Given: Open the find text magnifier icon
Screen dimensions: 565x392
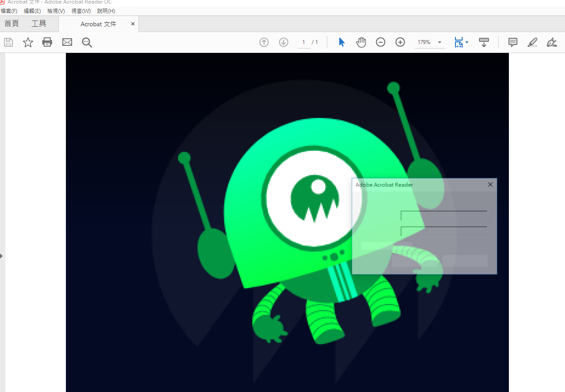Looking at the screenshot, I should coord(87,42).
